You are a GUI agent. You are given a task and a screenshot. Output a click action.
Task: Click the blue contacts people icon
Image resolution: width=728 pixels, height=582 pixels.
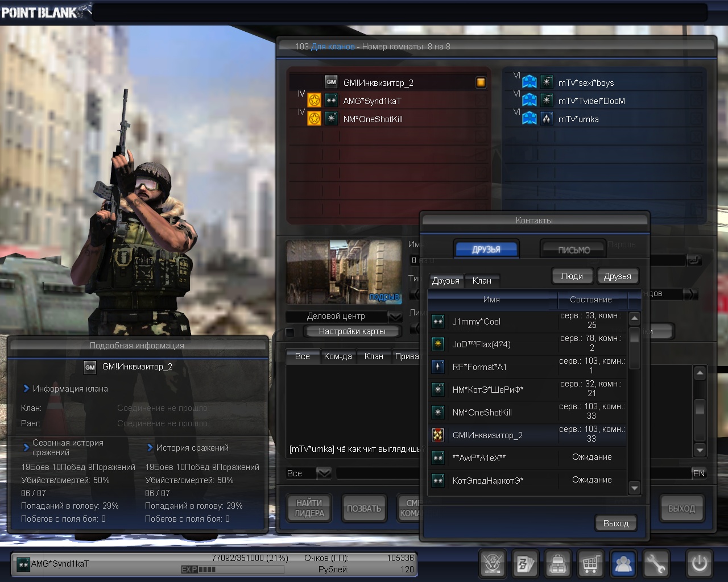(x=624, y=564)
